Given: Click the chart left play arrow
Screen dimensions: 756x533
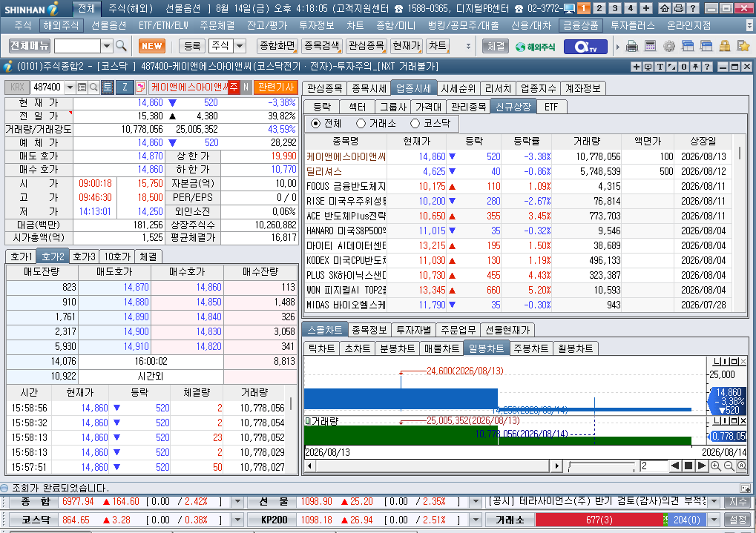Looking at the screenshot, I should [x=675, y=466].
